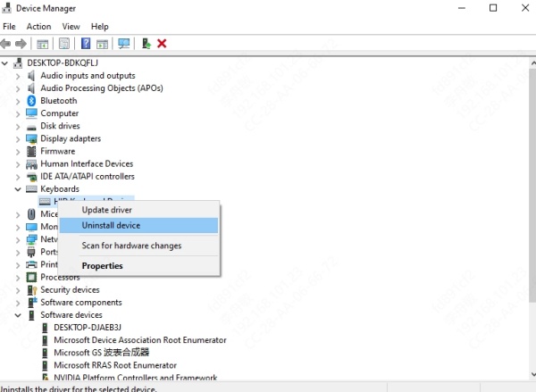This screenshot has width=536, height=392.
Task: Open the File menu
Action: pyautogui.click(x=9, y=26)
